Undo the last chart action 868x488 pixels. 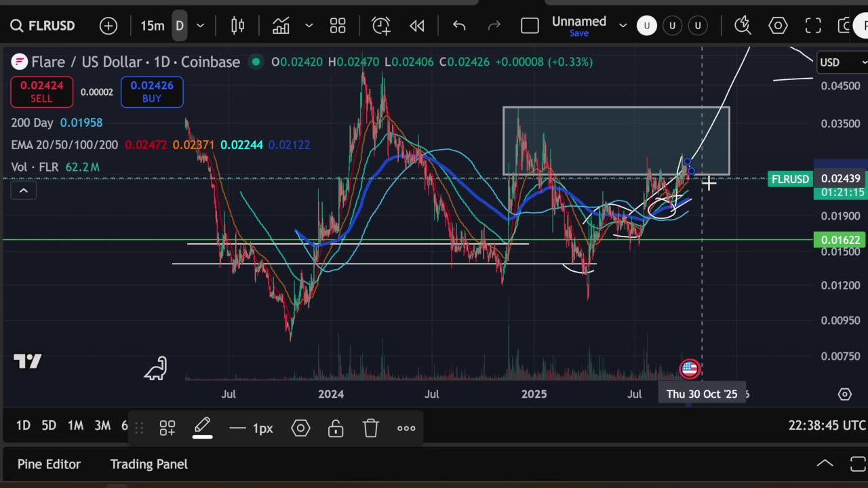click(x=459, y=26)
